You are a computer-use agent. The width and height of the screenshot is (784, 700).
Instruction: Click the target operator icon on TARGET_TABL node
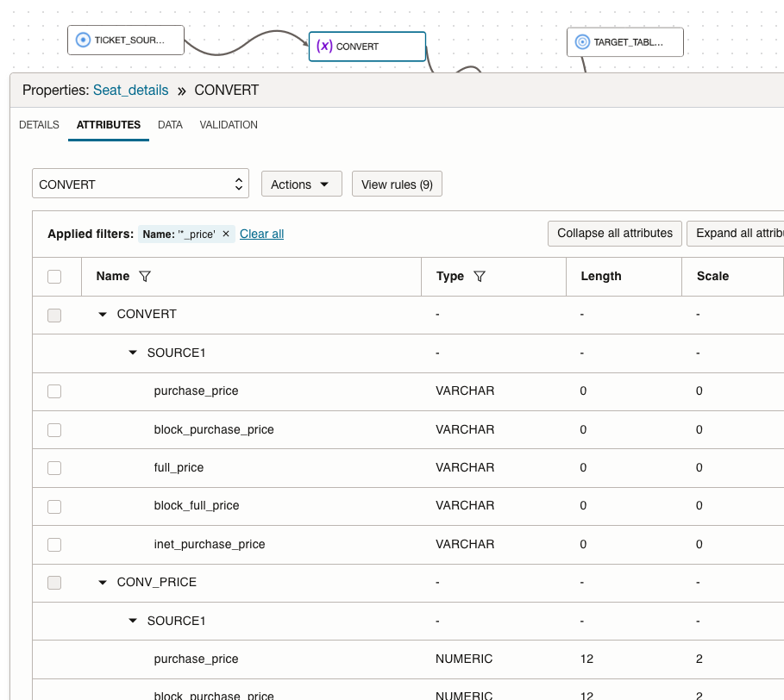[581, 41]
